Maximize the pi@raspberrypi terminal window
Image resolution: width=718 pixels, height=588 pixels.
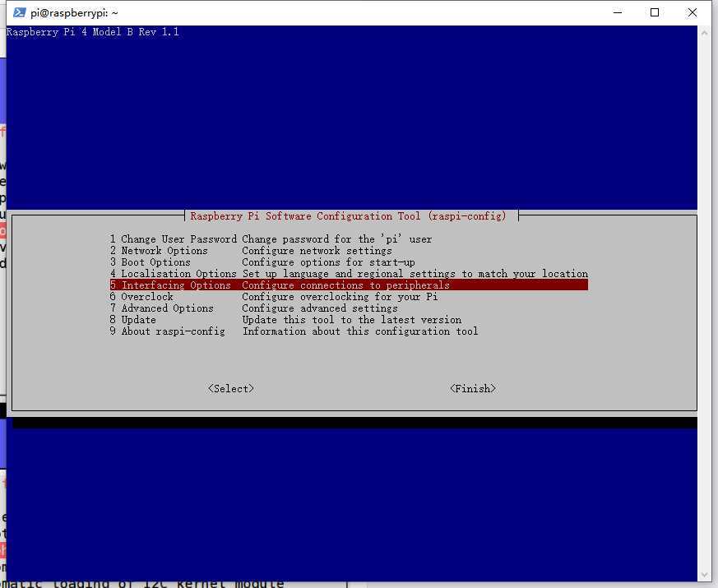(x=655, y=12)
